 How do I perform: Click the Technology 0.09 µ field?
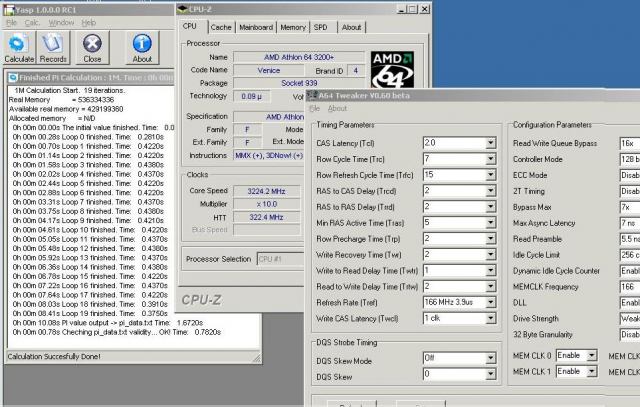[251, 96]
